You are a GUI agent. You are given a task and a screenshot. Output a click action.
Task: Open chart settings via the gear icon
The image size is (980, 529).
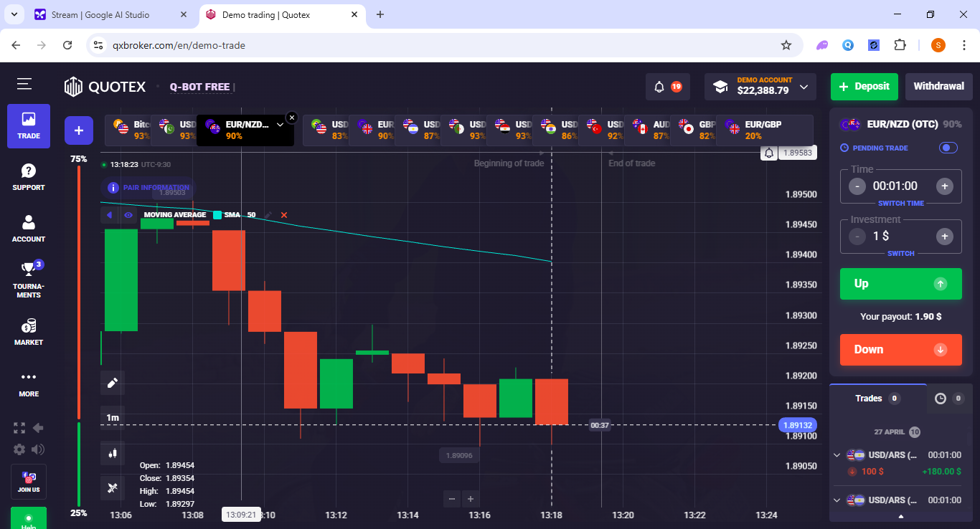pos(19,449)
